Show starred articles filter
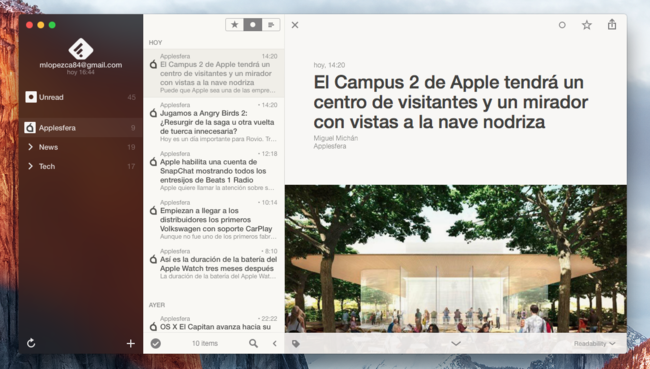 235,25
